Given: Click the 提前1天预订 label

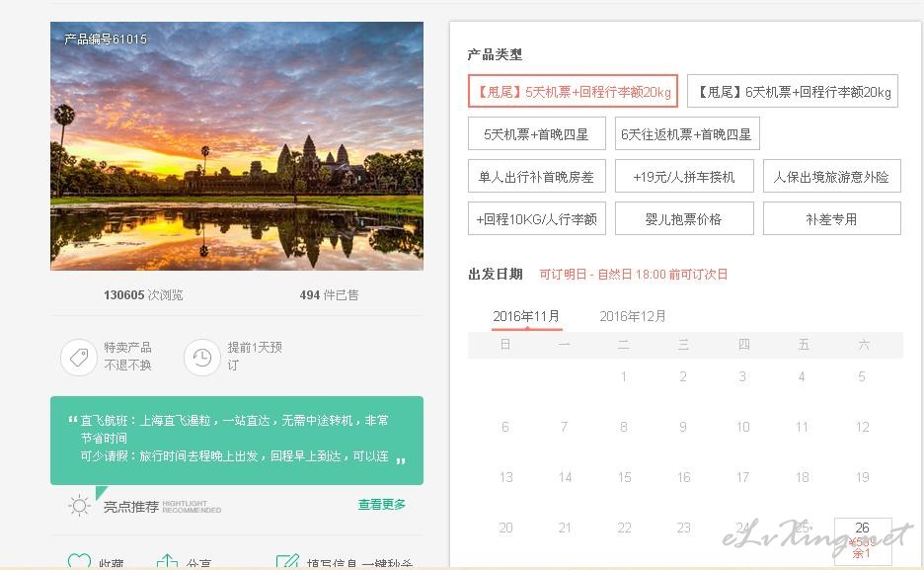Looking at the screenshot, I should (x=255, y=356).
